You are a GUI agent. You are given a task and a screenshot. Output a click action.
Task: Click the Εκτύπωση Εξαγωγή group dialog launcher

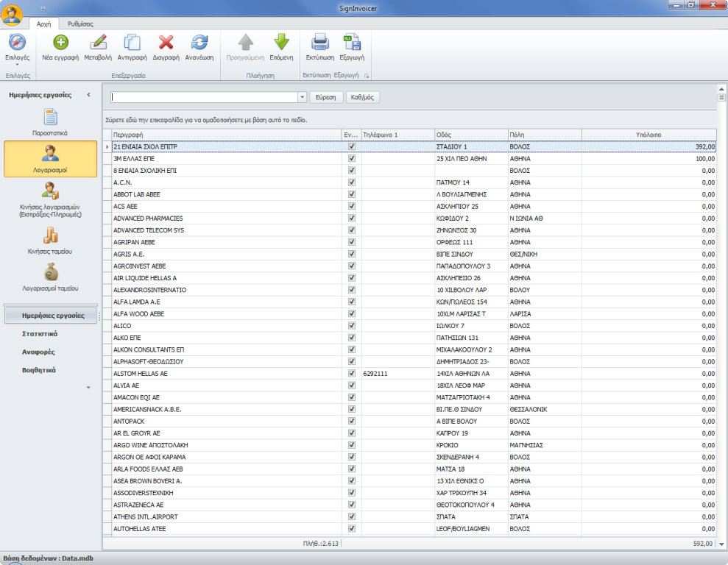(367, 76)
